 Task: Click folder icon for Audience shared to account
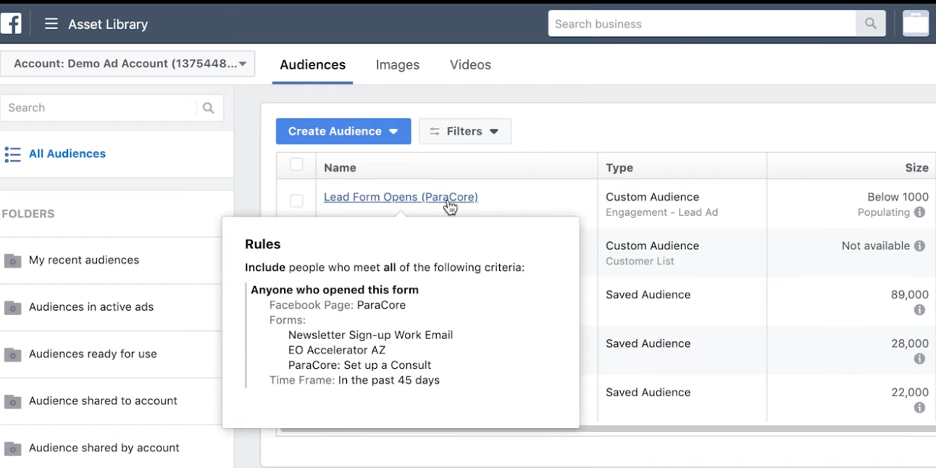[x=13, y=401]
